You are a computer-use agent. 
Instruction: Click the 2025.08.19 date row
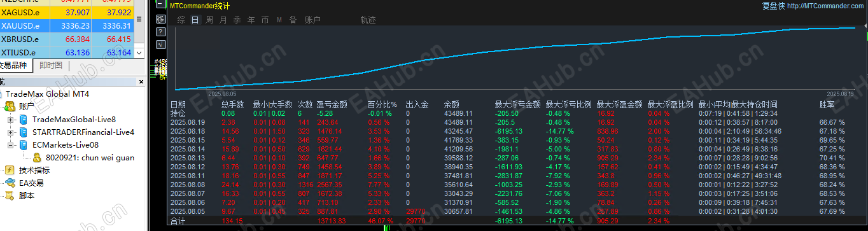pos(188,122)
